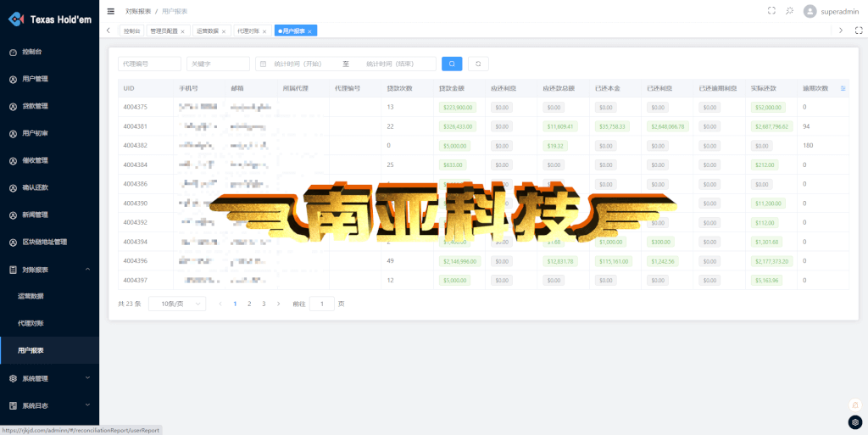Open the dark settings gear at bottom right
This screenshot has height=435, width=868.
click(x=855, y=422)
